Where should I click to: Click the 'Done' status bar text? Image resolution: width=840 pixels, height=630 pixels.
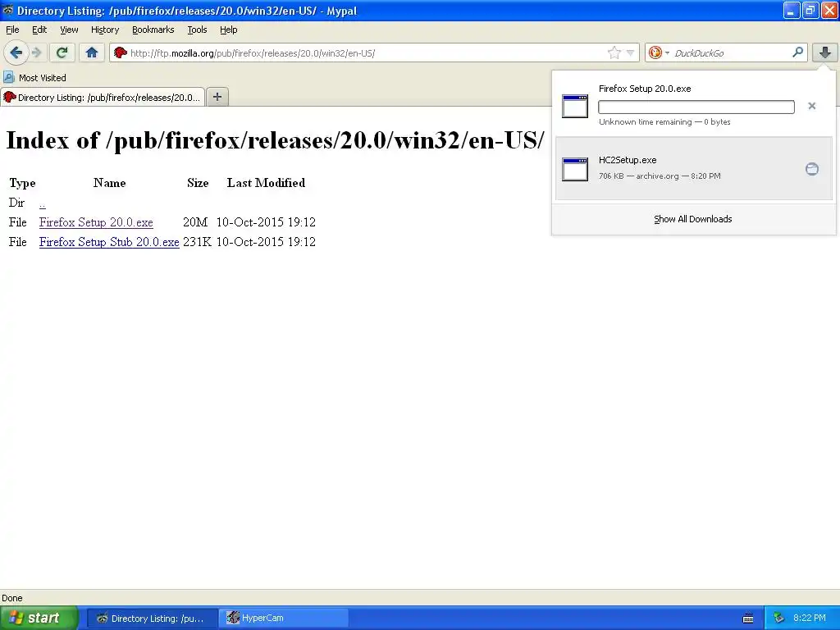[11, 598]
